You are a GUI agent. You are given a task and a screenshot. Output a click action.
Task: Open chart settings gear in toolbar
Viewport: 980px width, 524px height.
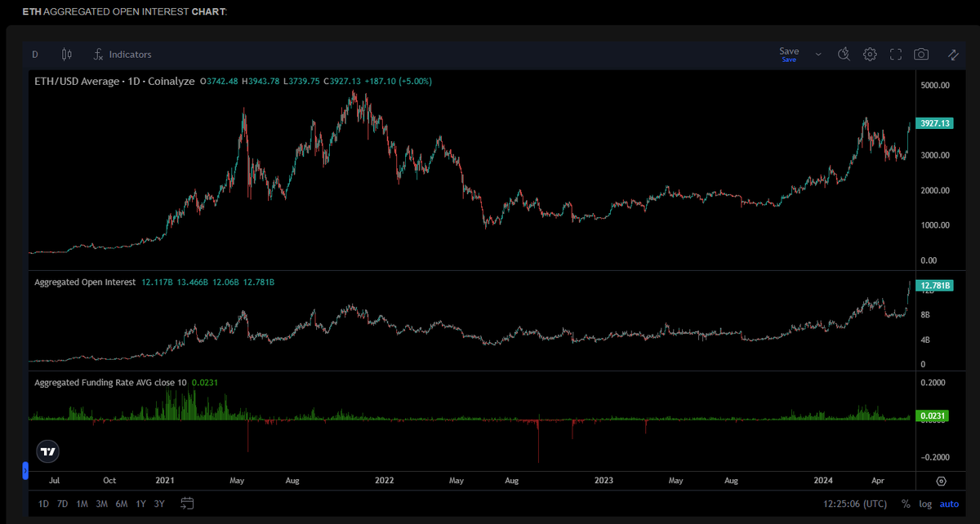pos(870,54)
